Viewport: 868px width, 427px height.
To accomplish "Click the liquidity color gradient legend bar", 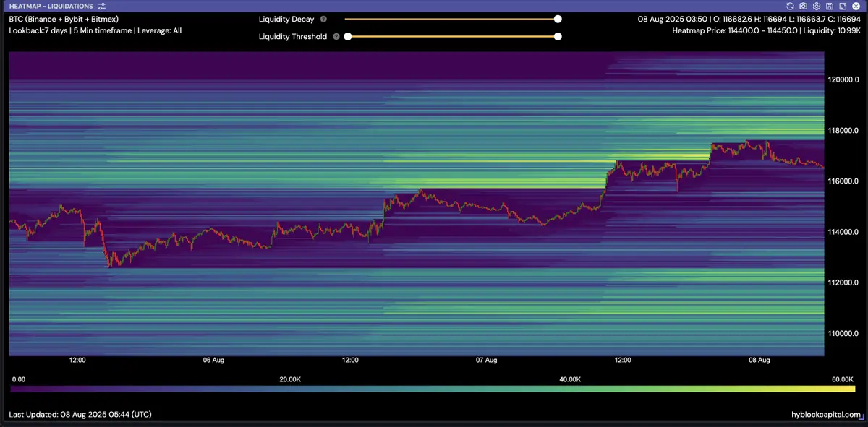I will tap(433, 389).
